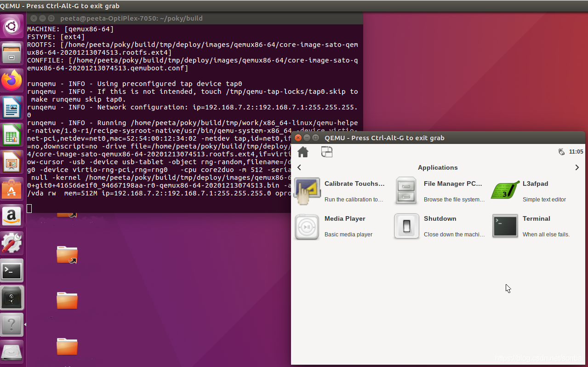Open LibreOffice Impress from the launcher

pos(12,162)
